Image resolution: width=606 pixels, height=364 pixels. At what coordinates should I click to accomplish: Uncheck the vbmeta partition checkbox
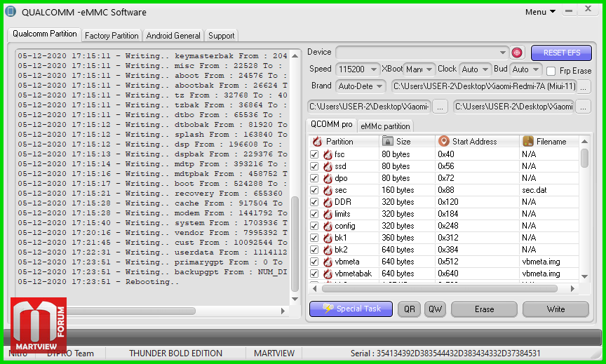coord(314,262)
